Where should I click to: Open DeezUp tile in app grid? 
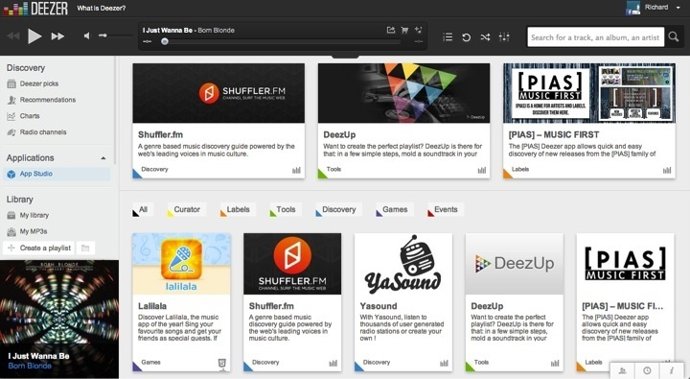pos(514,302)
